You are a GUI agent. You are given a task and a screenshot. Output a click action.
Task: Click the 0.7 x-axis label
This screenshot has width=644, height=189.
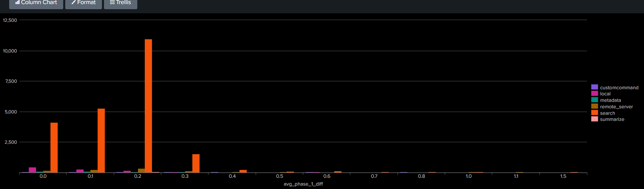[374, 176]
